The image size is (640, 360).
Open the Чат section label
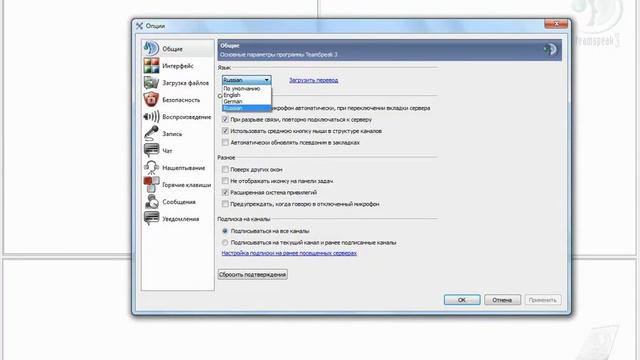click(x=167, y=151)
